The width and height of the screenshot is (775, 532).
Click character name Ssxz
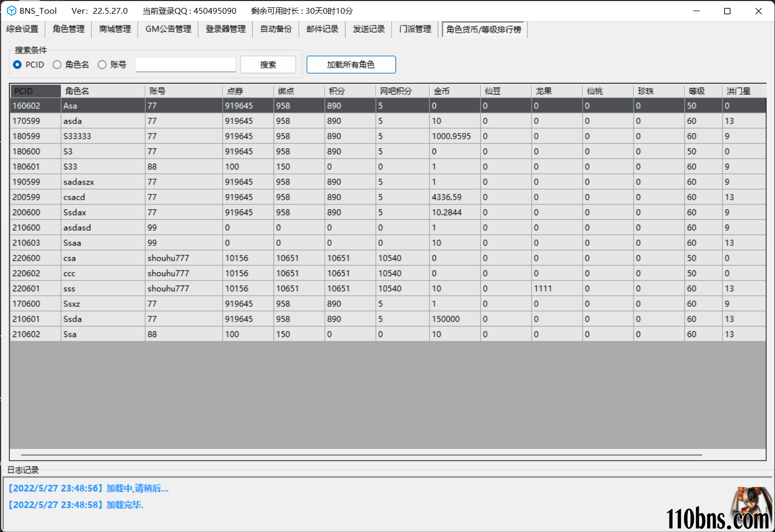coord(103,304)
